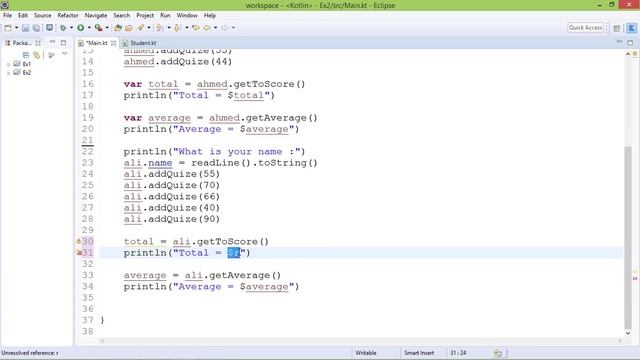The image size is (640, 360).
Task: Click the Save toolbar icon
Action: [25, 28]
